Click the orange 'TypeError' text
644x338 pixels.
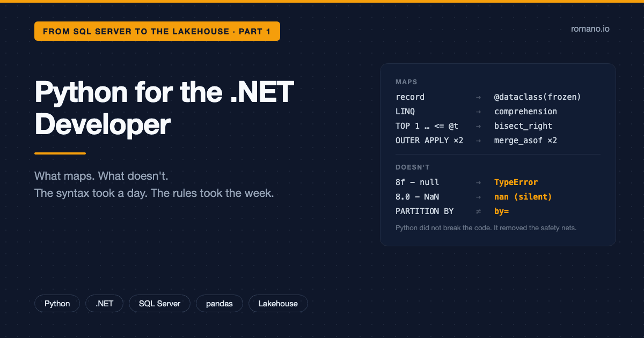(516, 182)
